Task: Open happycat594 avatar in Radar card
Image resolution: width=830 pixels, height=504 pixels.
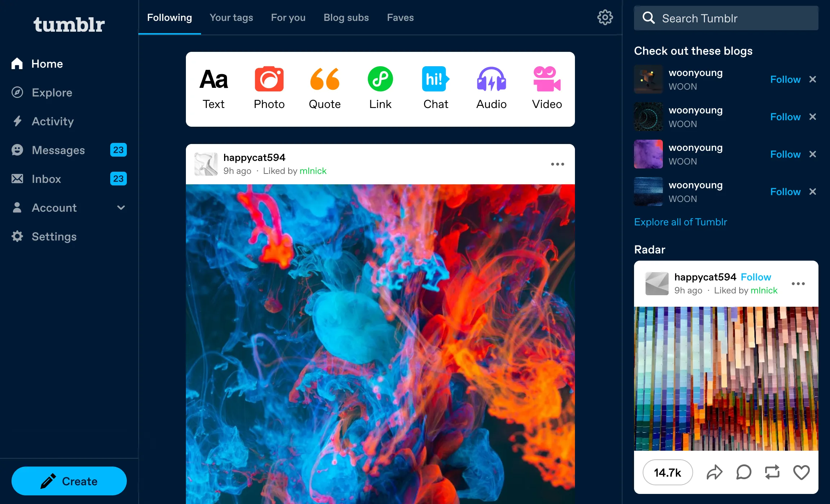Action: point(657,284)
